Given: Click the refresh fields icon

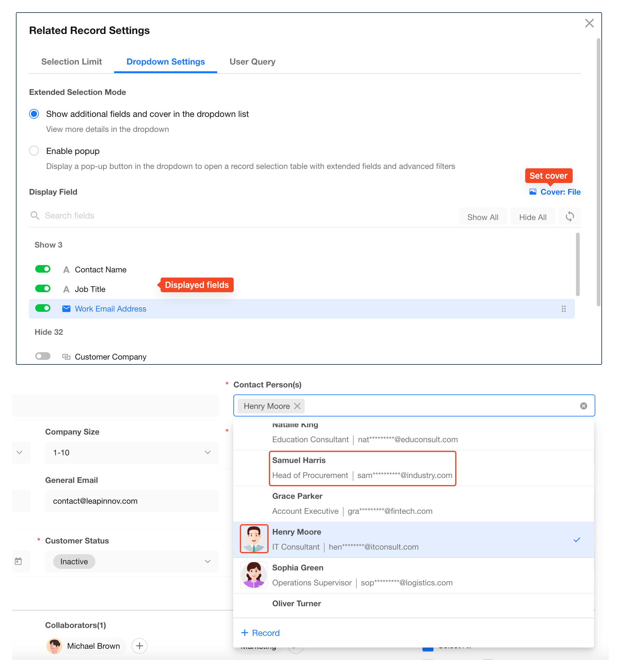Looking at the screenshot, I should 570,216.
